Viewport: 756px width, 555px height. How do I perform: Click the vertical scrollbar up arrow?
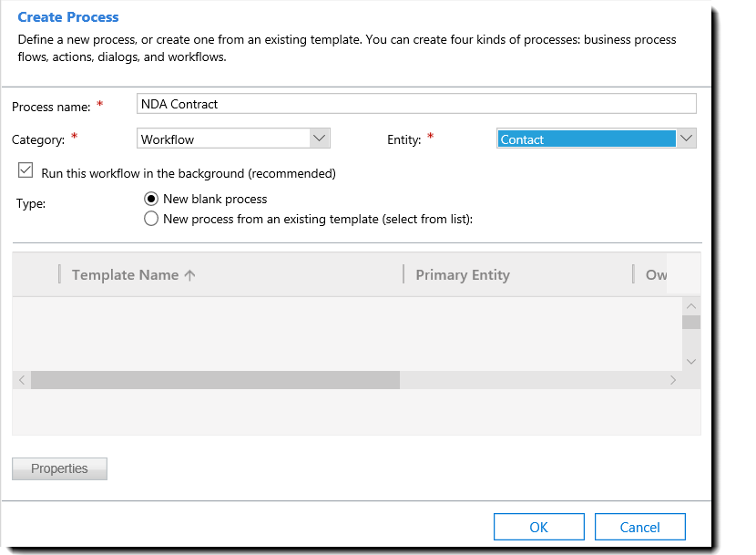click(x=691, y=305)
